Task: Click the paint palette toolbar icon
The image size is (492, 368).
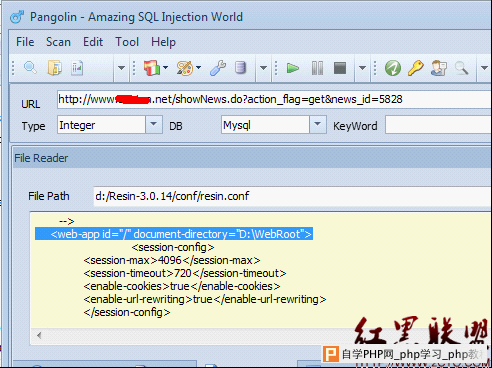Action: coord(185,68)
